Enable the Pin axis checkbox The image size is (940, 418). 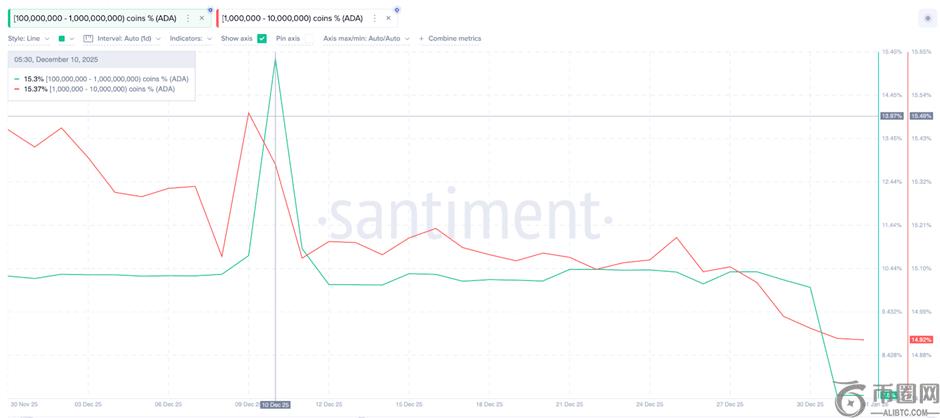tap(308, 38)
